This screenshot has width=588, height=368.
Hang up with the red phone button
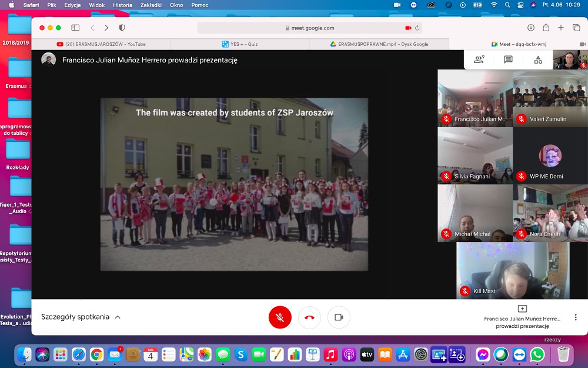pyautogui.click(x=309, y=317)
